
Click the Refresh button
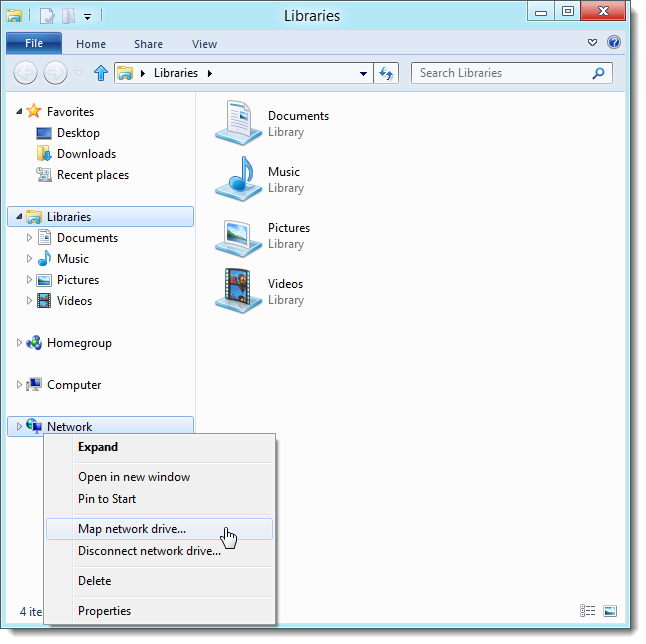(386, 73)
